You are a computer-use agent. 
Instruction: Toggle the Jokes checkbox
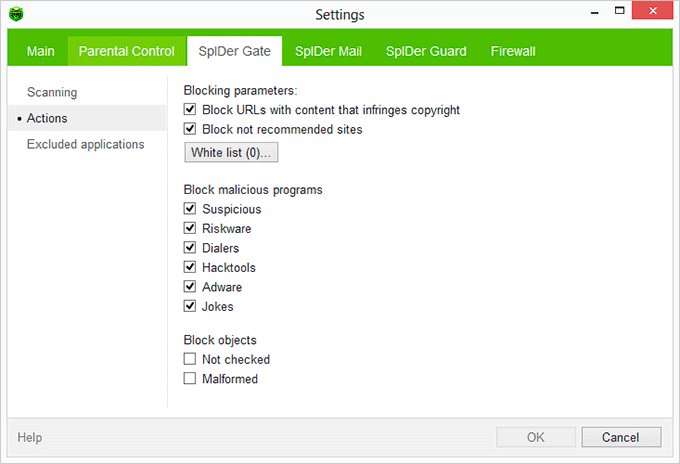[190, 307]
